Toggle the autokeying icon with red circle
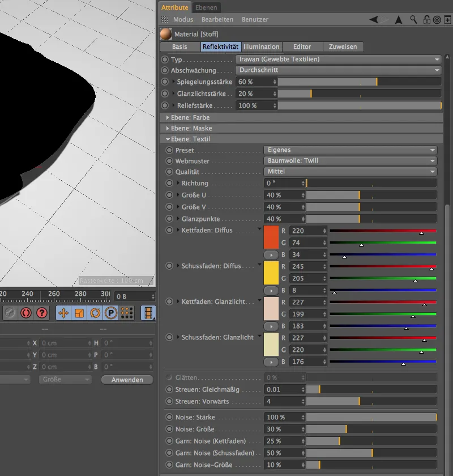Screen dimensions: 453x476 pyautogui.click(x=26, y=313)
